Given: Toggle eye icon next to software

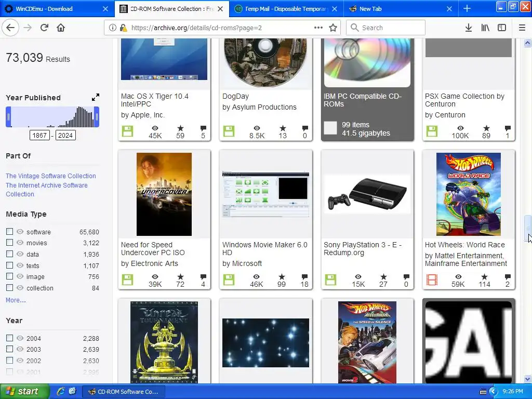Looking at the screenshot, I should pos(20,231).
